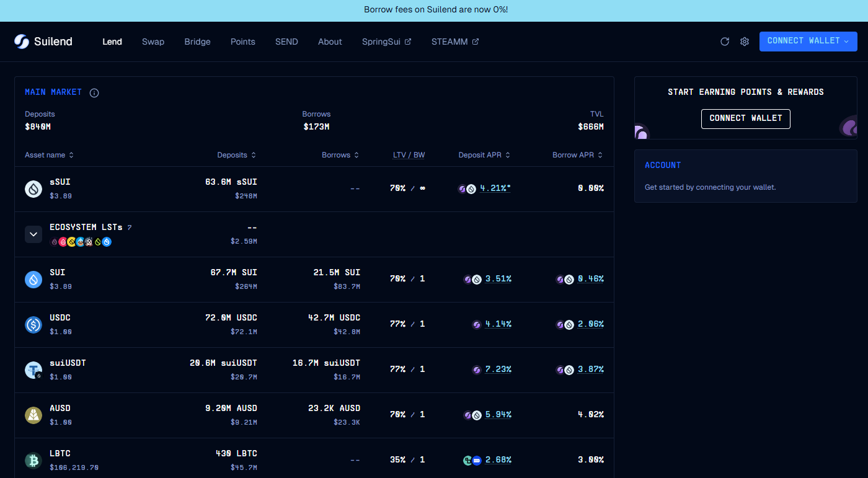Click the 430 LBTC deposits value
This screenshot has height=478, width=868.
[236, 454]
